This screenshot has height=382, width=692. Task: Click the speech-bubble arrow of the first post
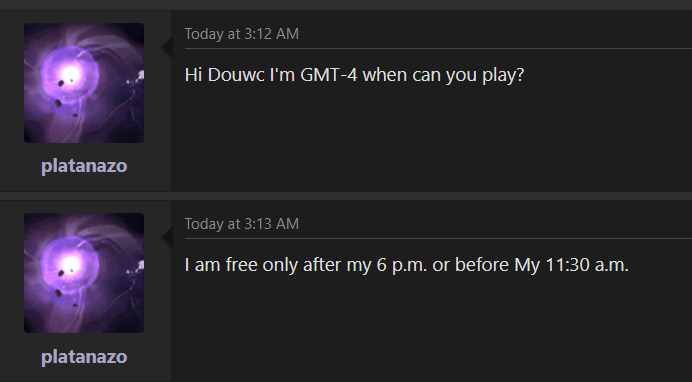click(x=166, y=47)
